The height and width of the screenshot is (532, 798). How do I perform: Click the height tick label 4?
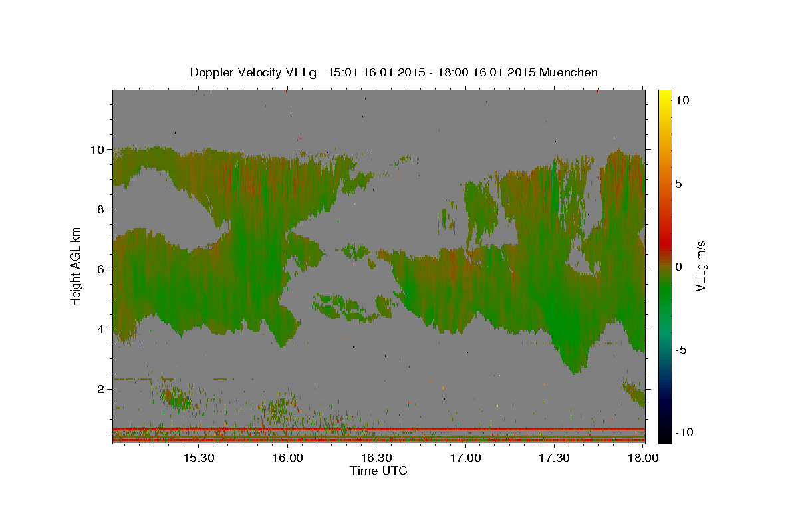pyautogui.click(x=102, y=329)
